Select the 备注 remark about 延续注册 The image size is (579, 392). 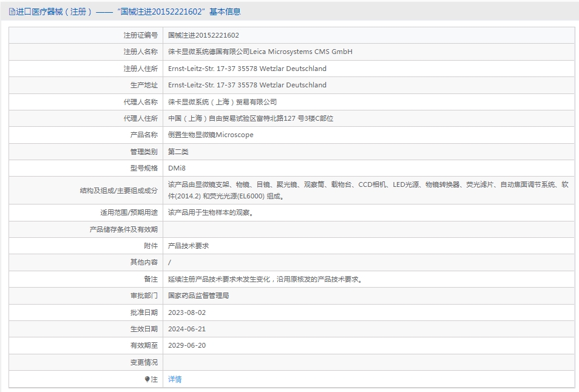[265, 279]
